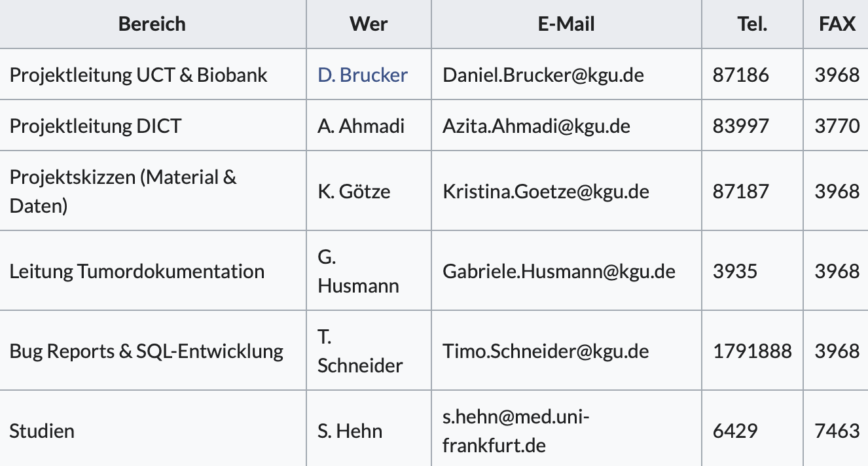Click the Bereich column header
The height and width of the screenshot is (466, 868).
click(x=153, y=24)
